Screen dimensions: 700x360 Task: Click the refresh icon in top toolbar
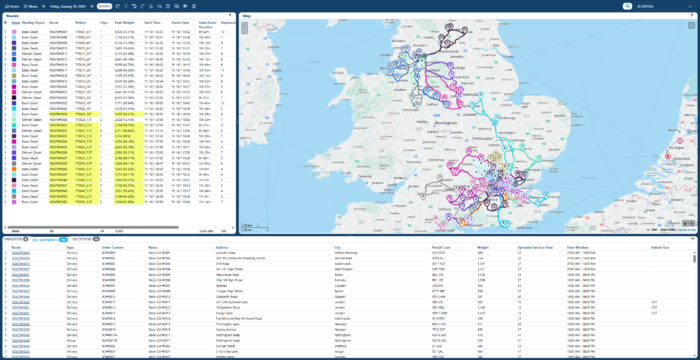[x=117, y=6]
